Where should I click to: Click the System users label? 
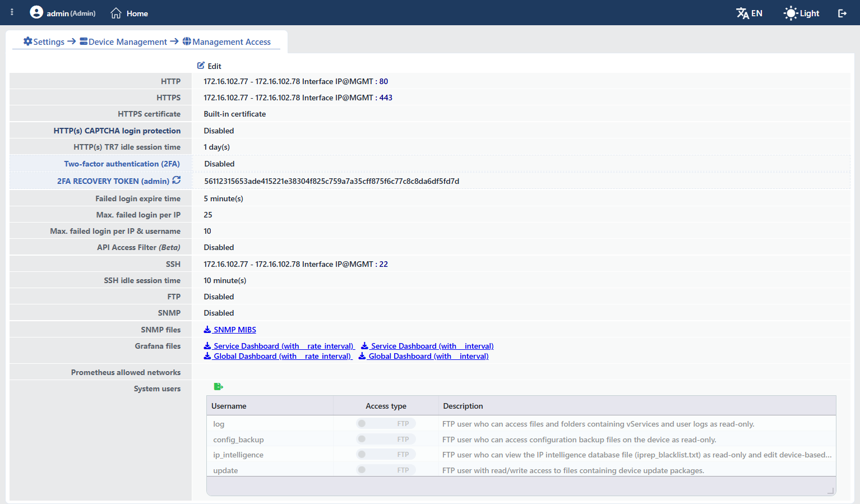157,389
